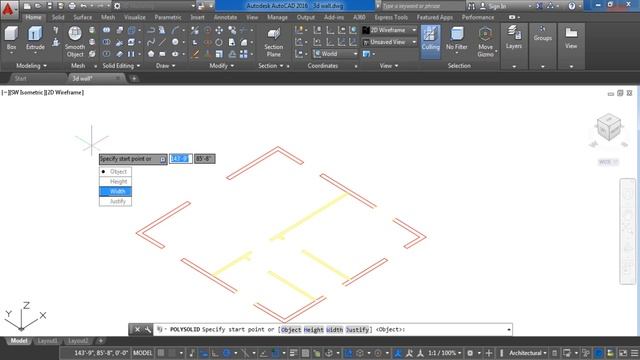Choose Justify from the dynamic prompt menu

116,201
